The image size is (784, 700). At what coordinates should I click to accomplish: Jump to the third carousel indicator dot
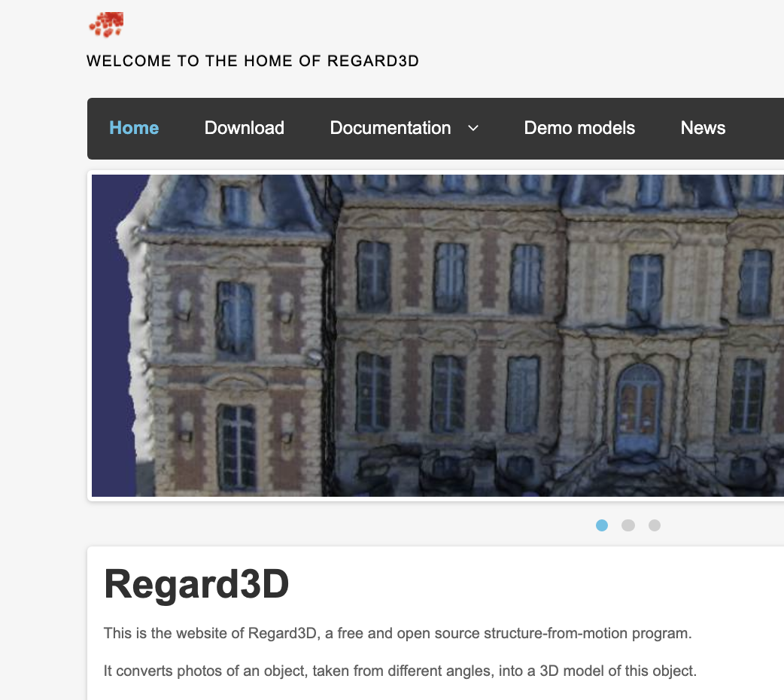[654, 525]
